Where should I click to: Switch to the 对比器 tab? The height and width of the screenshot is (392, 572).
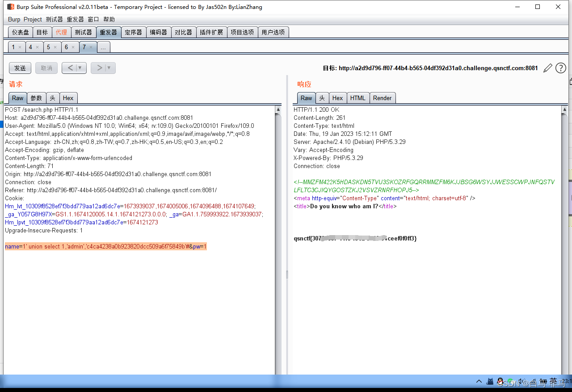coord(183,32)
